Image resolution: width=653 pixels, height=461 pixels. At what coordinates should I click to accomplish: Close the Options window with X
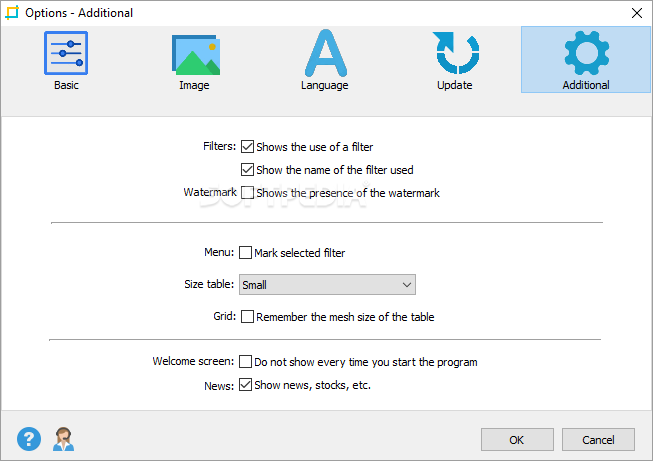[636, 13]
